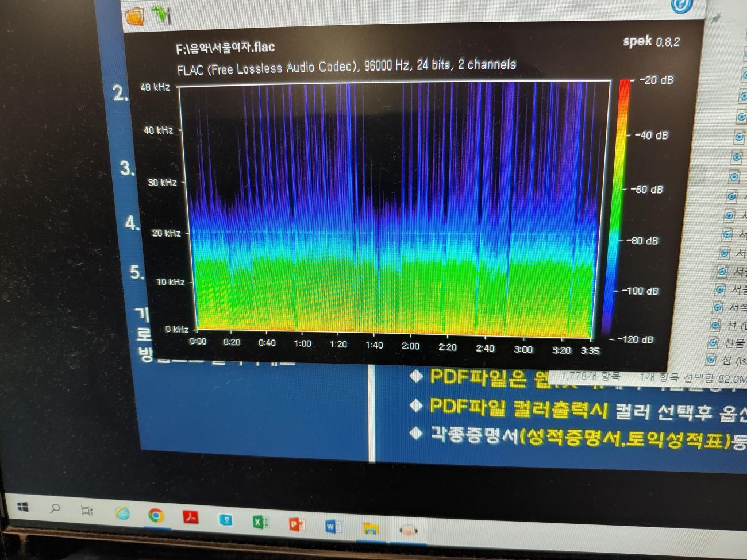
Task: Click the 48 kHz frequency axis label
Action: 155,87
